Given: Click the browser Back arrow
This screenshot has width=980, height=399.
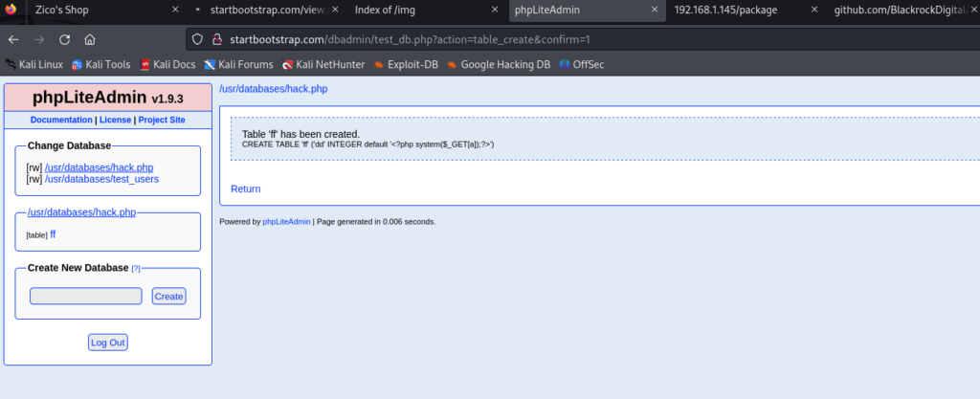Looking at the screenshot, I should coord(13,39).
